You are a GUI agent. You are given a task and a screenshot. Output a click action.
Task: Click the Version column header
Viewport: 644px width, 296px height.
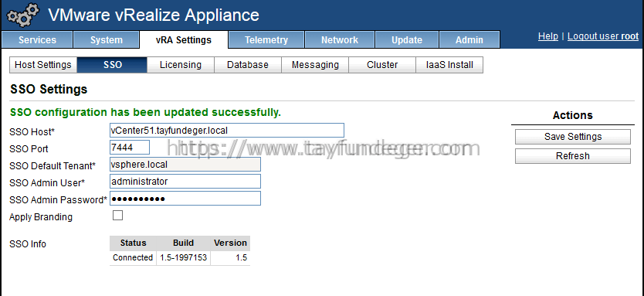(x=230, y=243)
